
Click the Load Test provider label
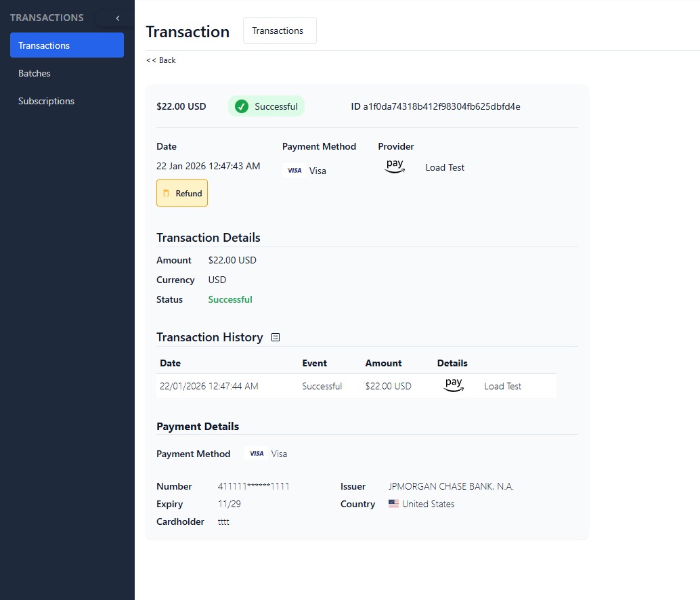[444, 167]
